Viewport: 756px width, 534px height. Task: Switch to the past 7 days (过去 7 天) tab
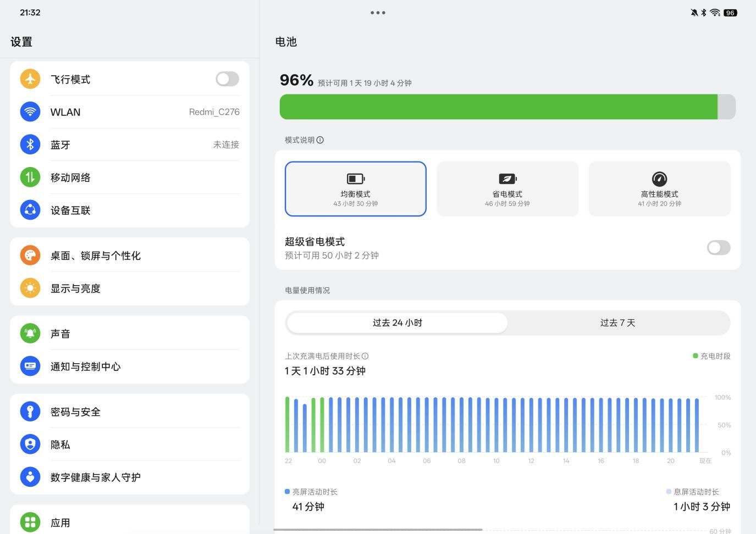click(x=617, y=323)
